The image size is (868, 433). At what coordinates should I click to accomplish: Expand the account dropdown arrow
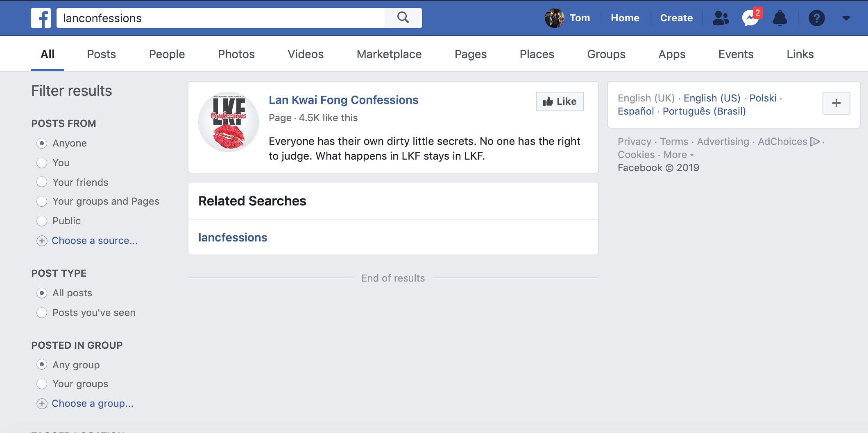coord(846,18)
